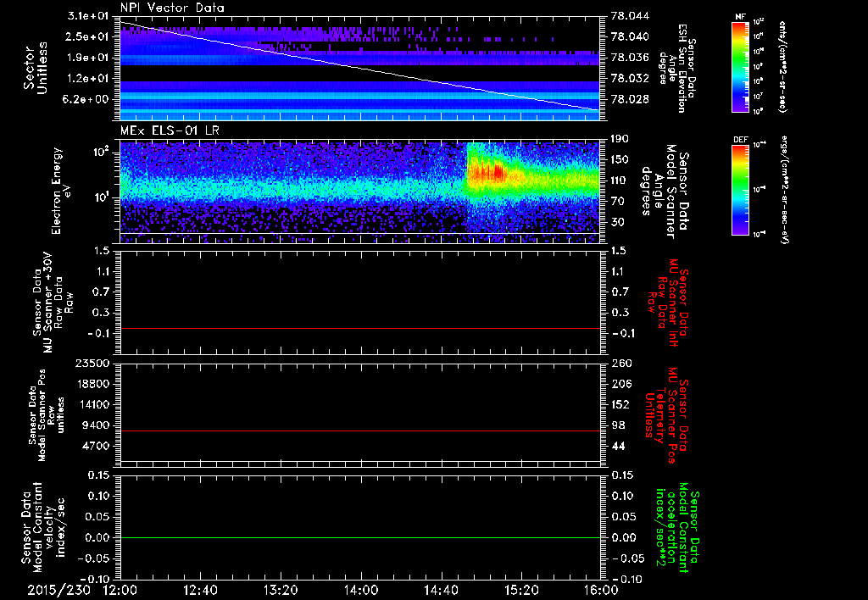This screenshot has width=868, height=600.
Task: Click the 152 telemetry tick value
Action: (x=620, y=404)
